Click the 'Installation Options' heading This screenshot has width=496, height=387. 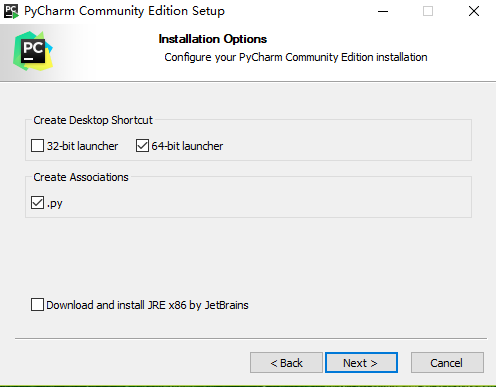[x=213, y=39]
